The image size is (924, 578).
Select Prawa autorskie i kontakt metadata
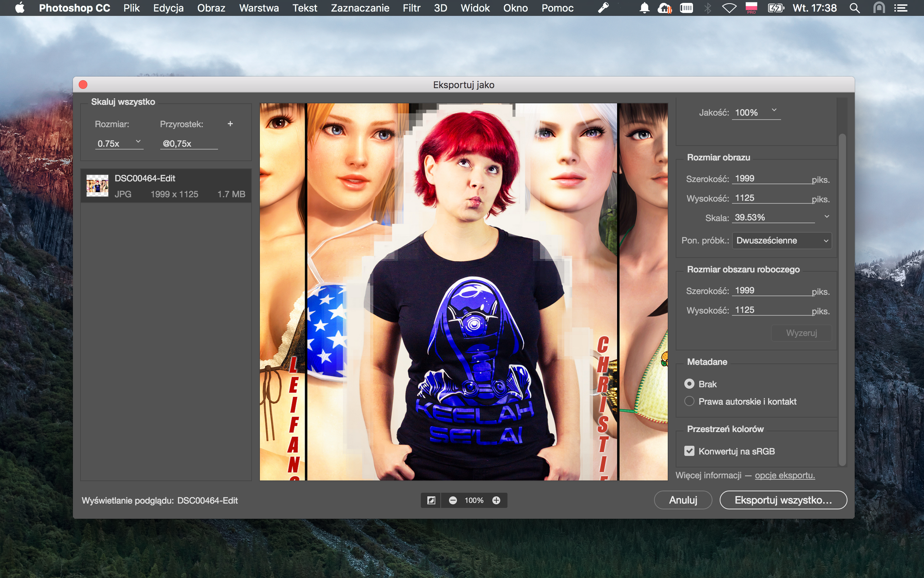pyautogui.click(x=689, y=401)
